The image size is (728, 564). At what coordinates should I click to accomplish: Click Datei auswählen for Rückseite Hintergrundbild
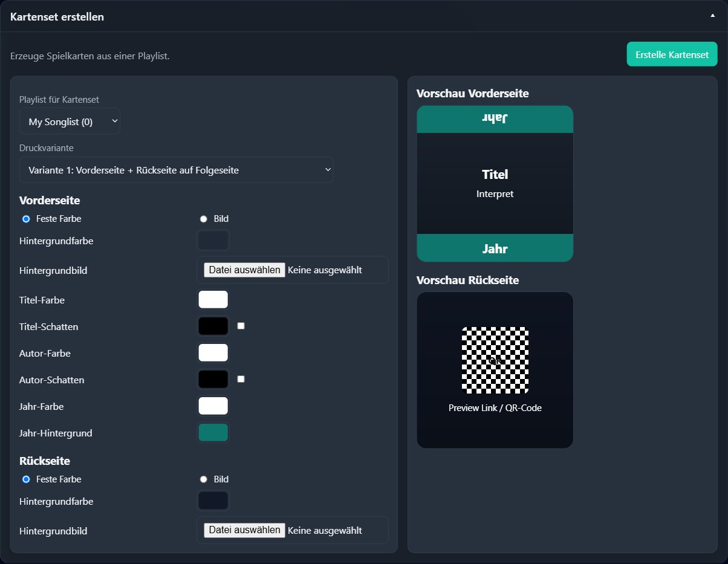244,530
